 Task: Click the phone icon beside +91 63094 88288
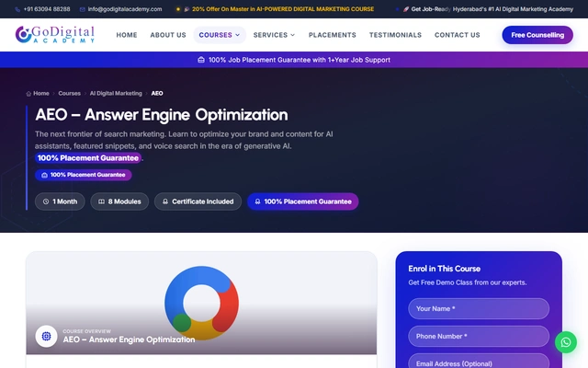point(17,9)
